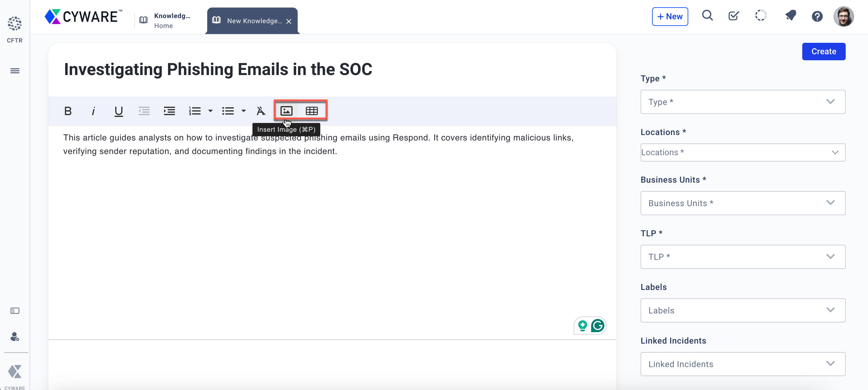The height and width of the screenshot is (390, 868).
Task: Click the Create button
Action: tap(823, 52)
